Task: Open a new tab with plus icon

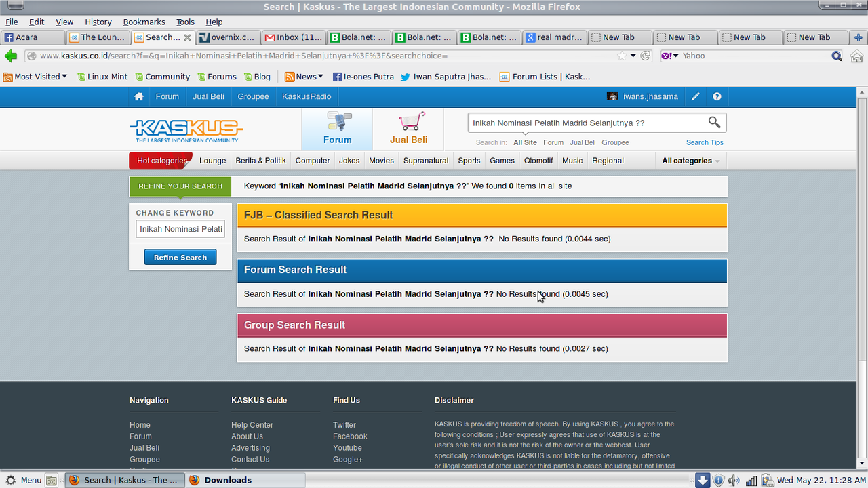Action: tap(858, 37)
